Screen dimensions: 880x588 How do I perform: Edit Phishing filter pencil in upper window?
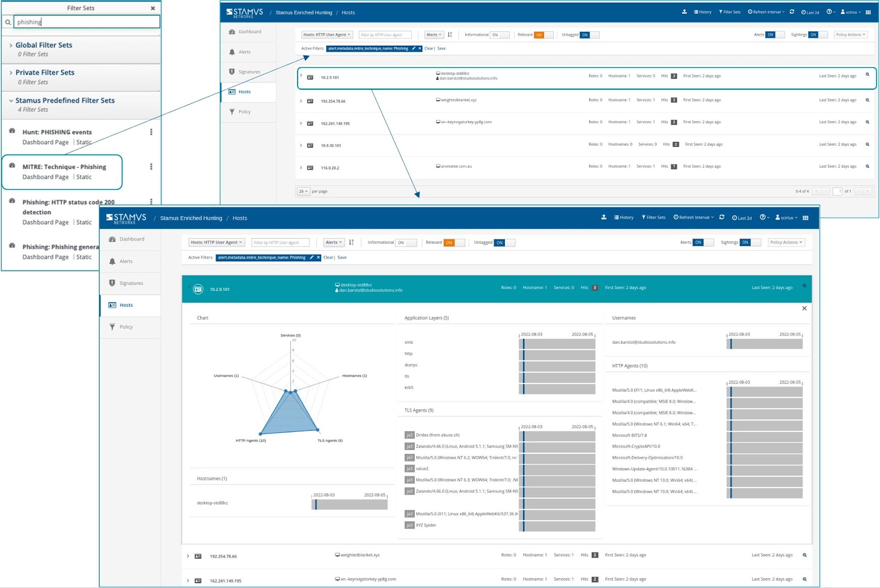[x=414, y=48]
